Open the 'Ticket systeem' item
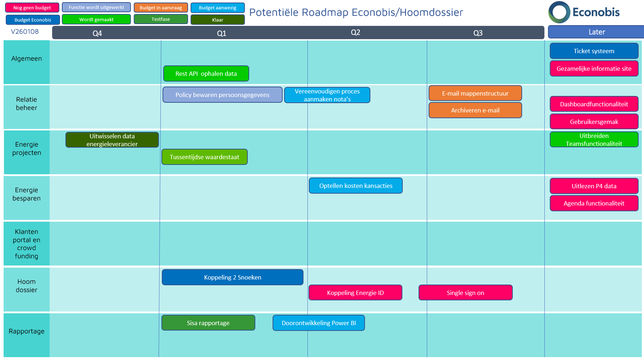Viewport: 644px width, 360px height. point(594,51)
